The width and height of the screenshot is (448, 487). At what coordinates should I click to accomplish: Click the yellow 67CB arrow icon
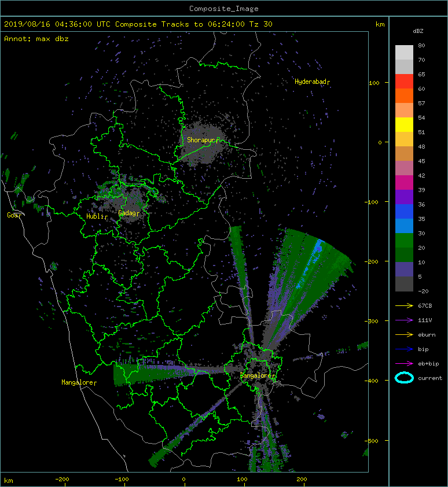pos(404,305)
